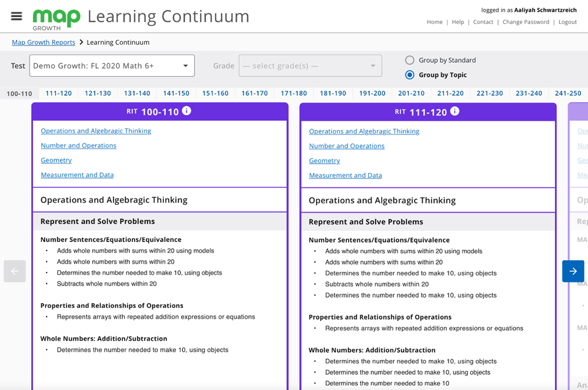Open the Map Growth Reports breadcrumb link
This screenshot has height=390, width=588.
44,42
